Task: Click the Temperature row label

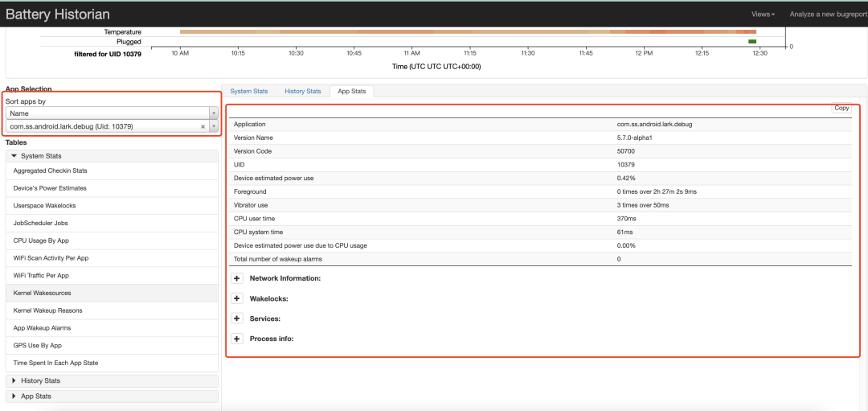Action: click(x=122, y=32)
